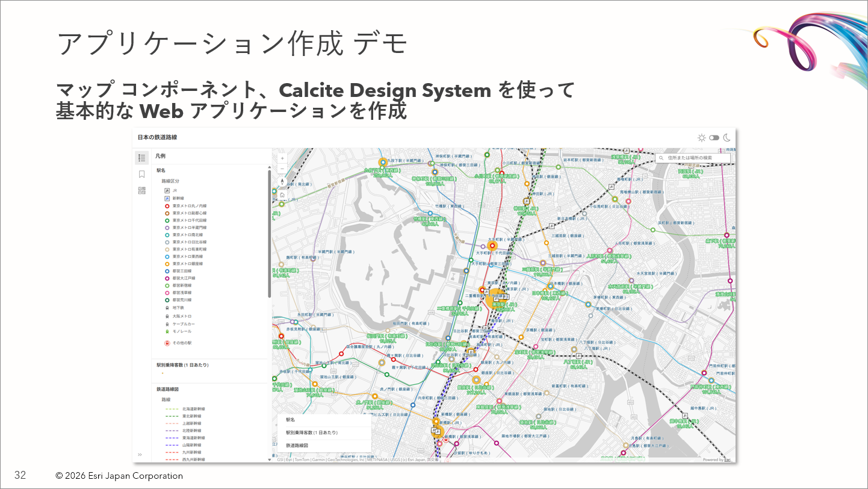
Task: Focus the 住所または場所の検索 search box
Action: tap(693, 158)
